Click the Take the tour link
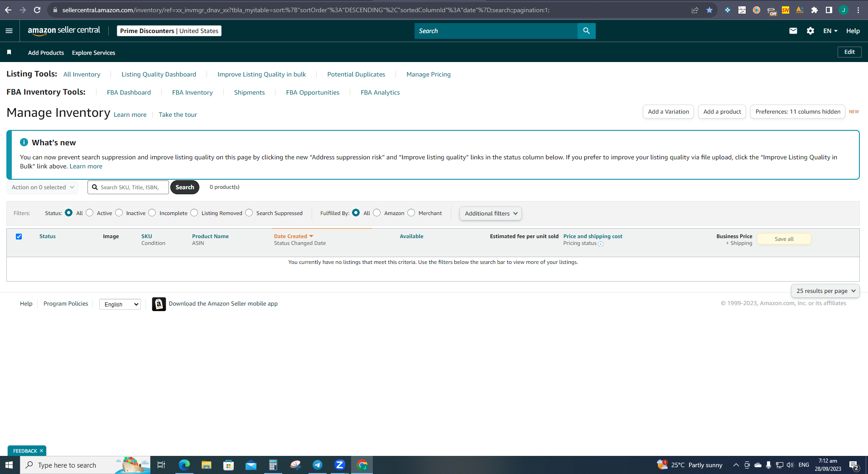 click(x=178, y=115)
